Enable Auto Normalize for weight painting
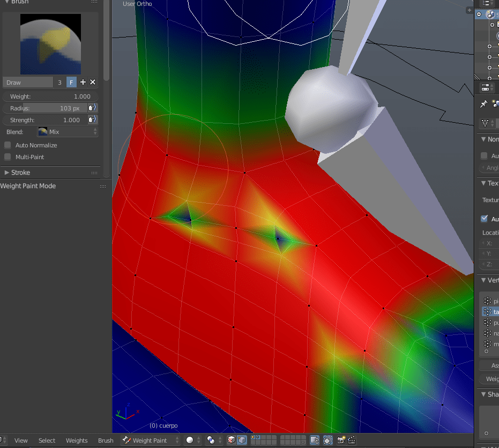 8,145
